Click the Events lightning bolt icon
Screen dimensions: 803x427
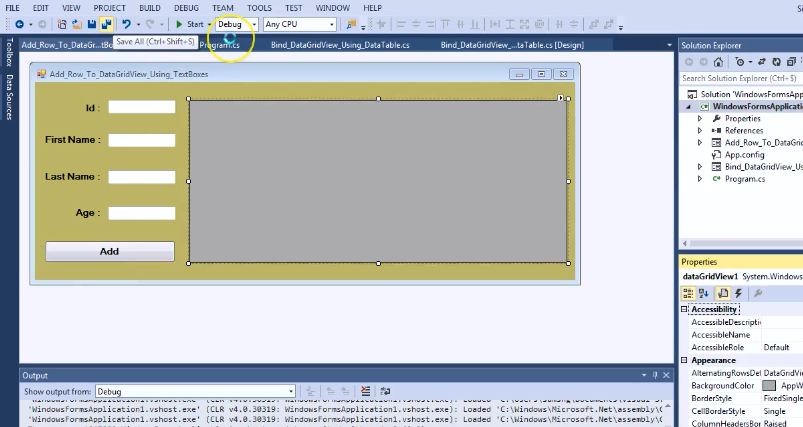(738, 293)
